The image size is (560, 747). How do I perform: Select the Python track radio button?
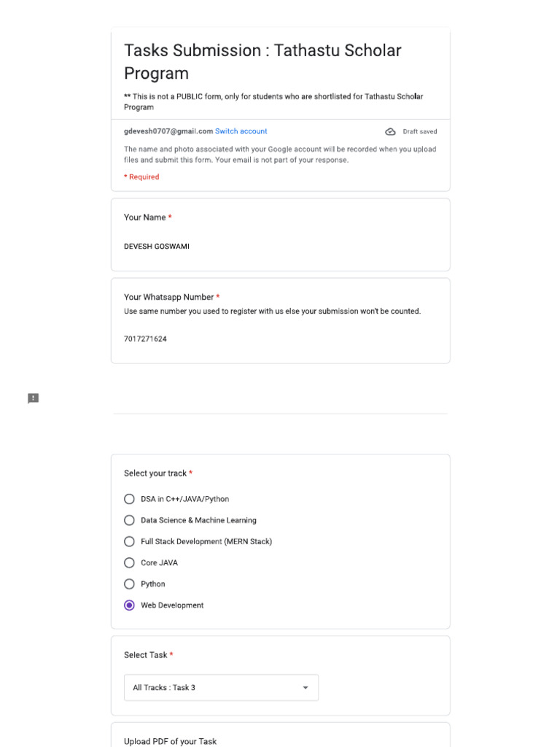click(x=129, y=584)
